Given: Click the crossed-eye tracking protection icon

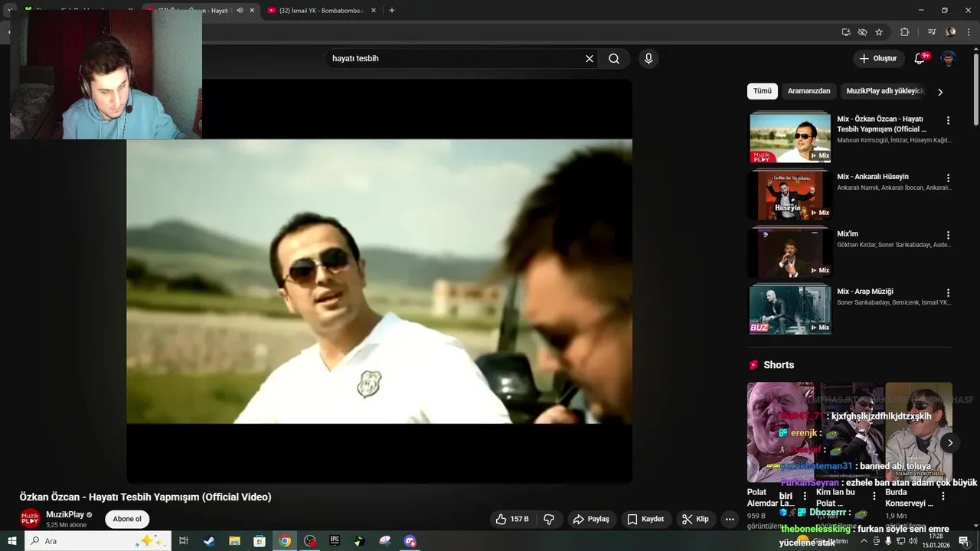Looking at the screenshot, I should 862,32.
